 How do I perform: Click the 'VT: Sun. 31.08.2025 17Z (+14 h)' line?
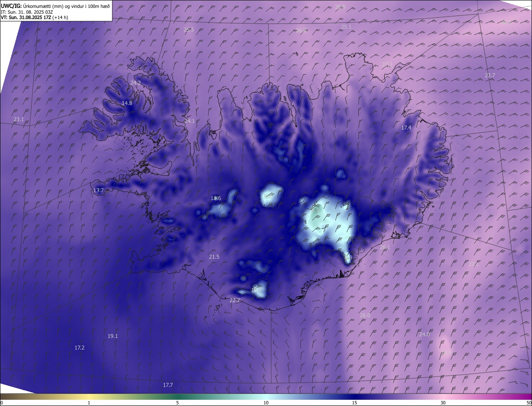tap(34, 17)
